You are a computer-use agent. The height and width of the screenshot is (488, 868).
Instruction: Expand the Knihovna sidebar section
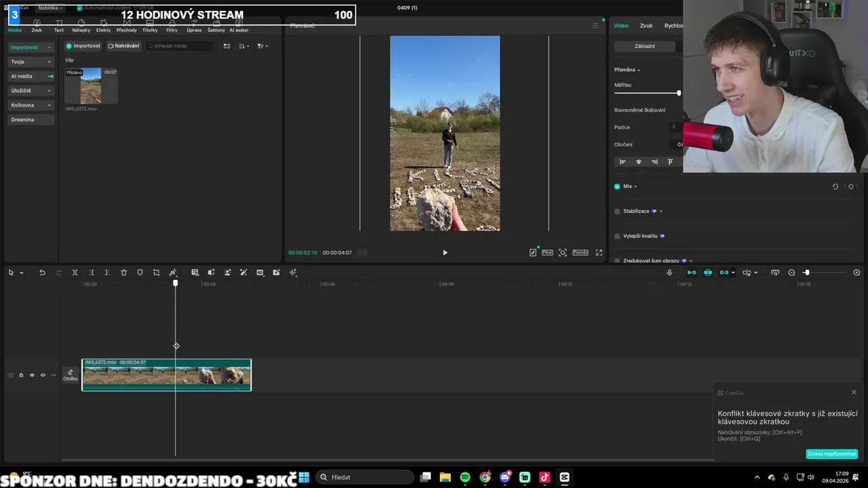tap(31, 105)
